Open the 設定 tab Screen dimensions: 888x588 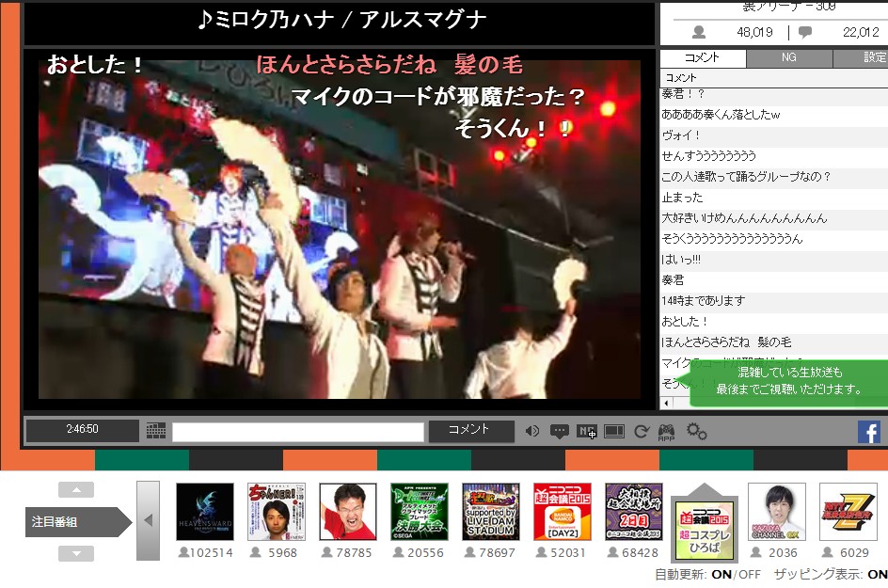(860, 57)
